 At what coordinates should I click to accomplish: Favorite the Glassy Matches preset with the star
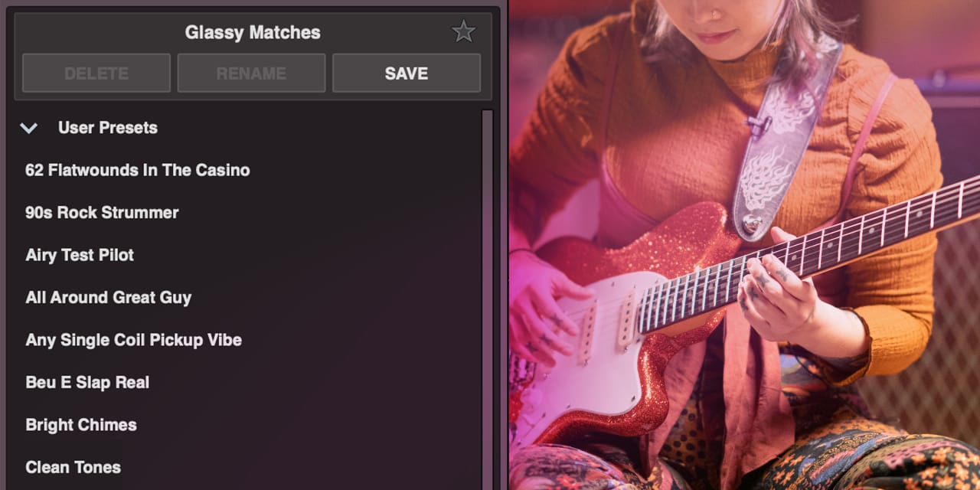coord(463,31)
